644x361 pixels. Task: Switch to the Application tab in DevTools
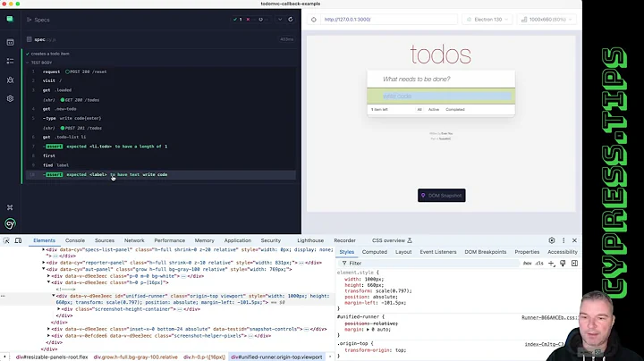pyautogui.click(x=237, y=240)
